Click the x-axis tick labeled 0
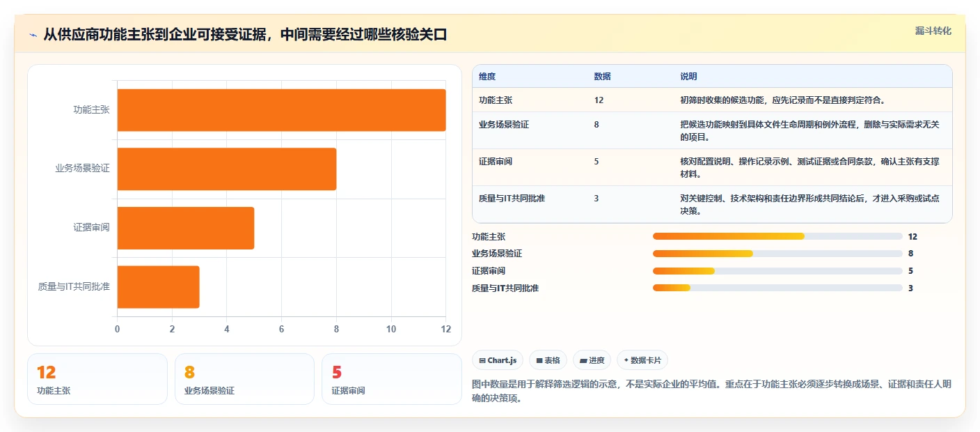The image size is (980, 432). [x=117, y=329]
